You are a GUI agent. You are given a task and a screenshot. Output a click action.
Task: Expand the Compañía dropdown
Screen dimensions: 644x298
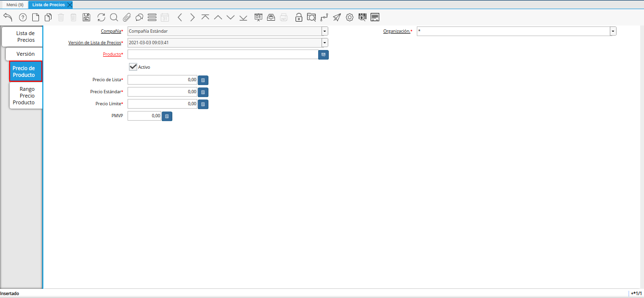tap(325, 31)
